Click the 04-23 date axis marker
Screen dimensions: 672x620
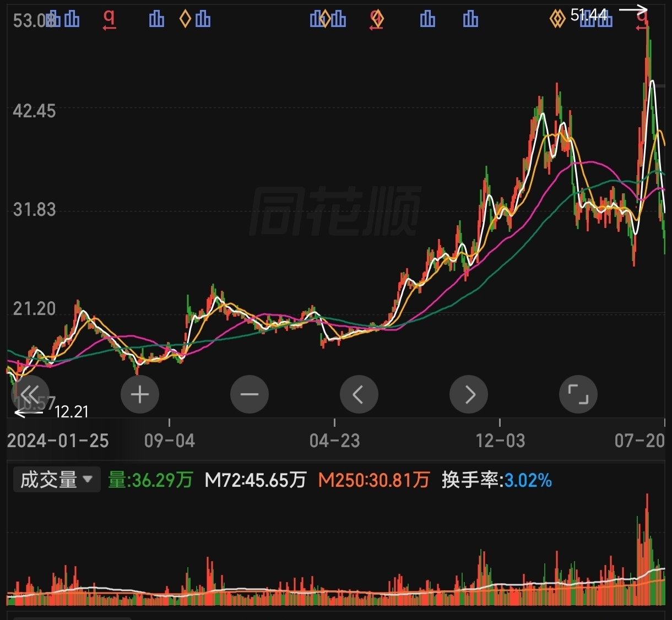334,440
